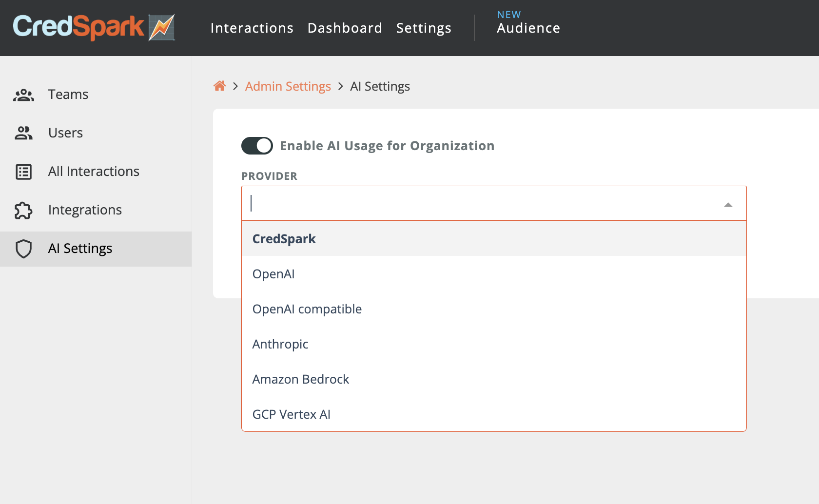Viewport: 819px width, 504px height.
Task: Select the plain OpenAI provider option
Action: (494, 274)
